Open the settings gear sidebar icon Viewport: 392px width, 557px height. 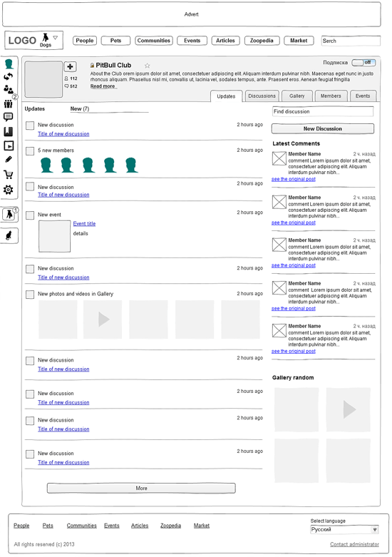8,190
